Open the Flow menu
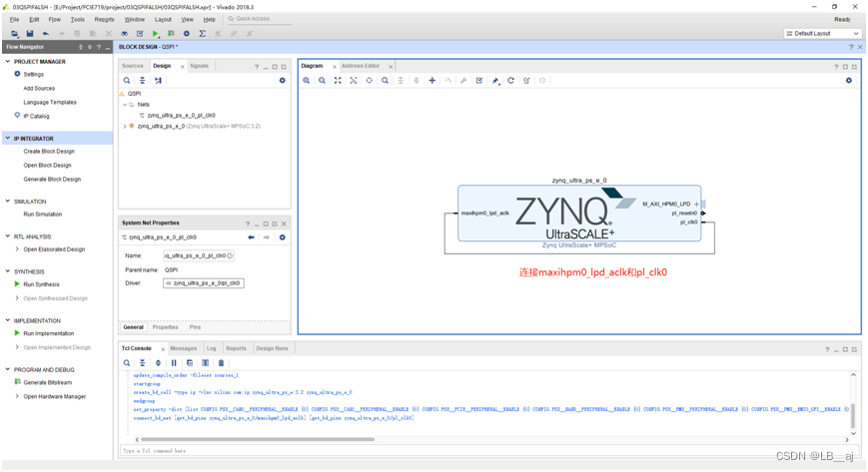868x472 pixels. coord(54,19)
